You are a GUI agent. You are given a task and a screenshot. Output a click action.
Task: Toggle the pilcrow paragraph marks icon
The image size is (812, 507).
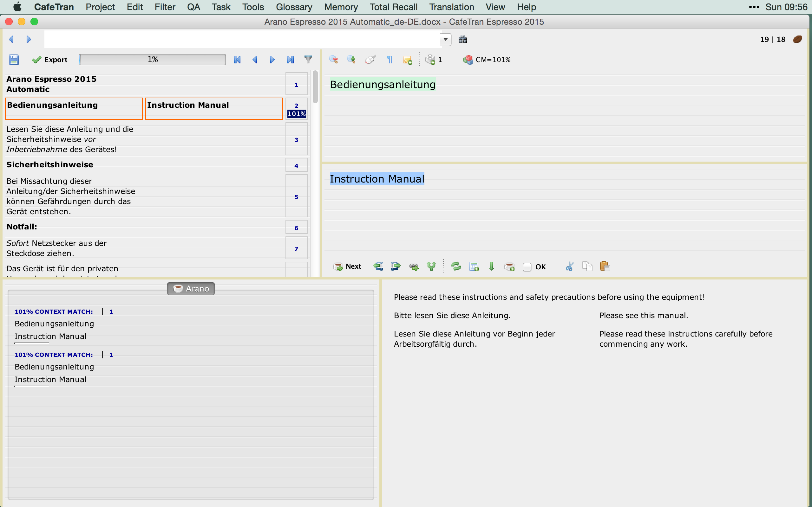coord(390,60)
